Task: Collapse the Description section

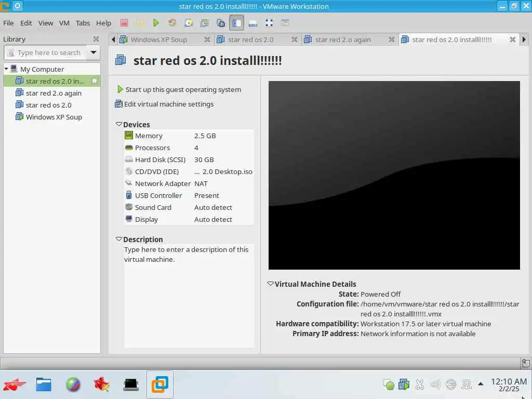Action: [x=119, y=239]
